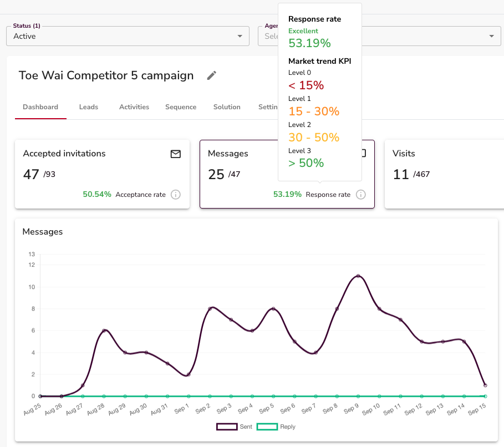
Task: Click the info icon beside Acceptance rate
Action: [x=176, y=195]
